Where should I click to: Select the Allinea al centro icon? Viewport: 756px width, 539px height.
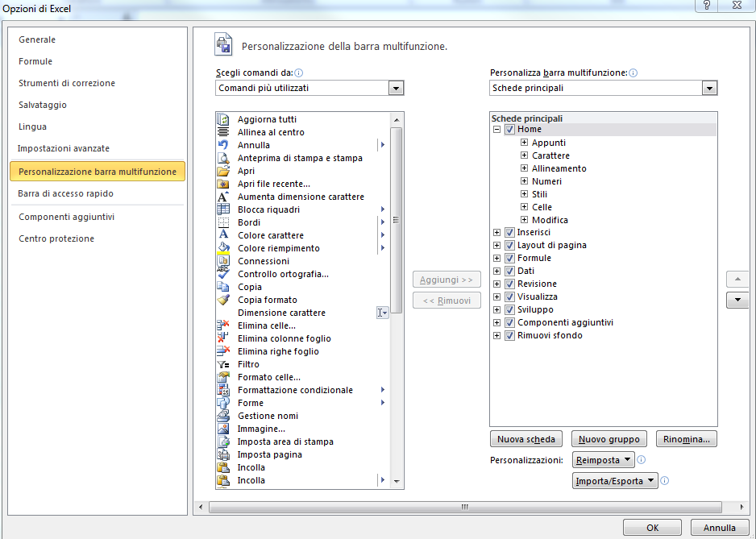pos(223,132)
